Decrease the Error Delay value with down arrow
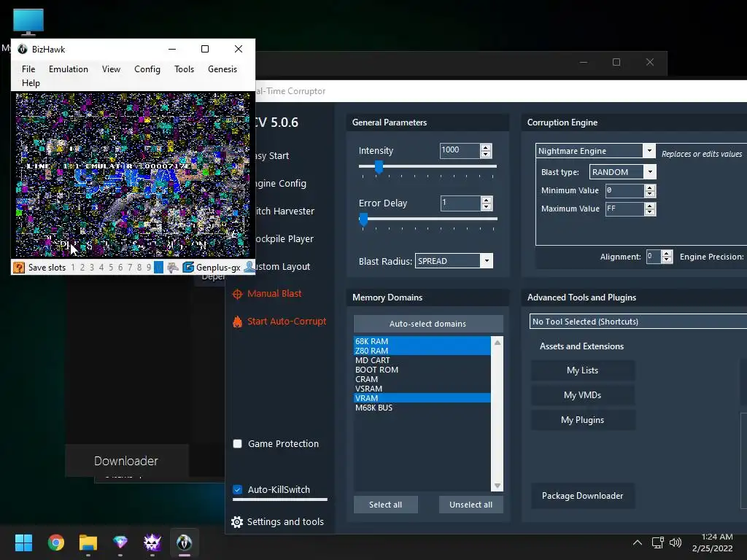This screenshot has width=747, height=560. (486, 206)
